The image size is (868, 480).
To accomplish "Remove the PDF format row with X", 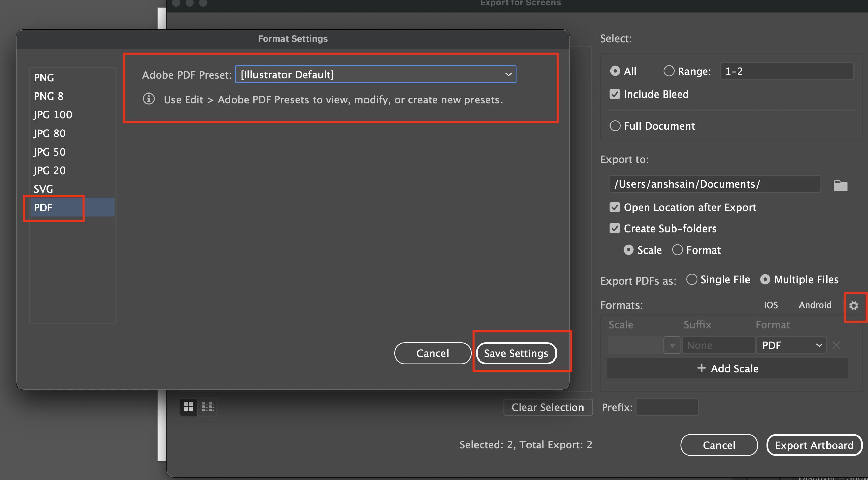I will coord(836,345).
